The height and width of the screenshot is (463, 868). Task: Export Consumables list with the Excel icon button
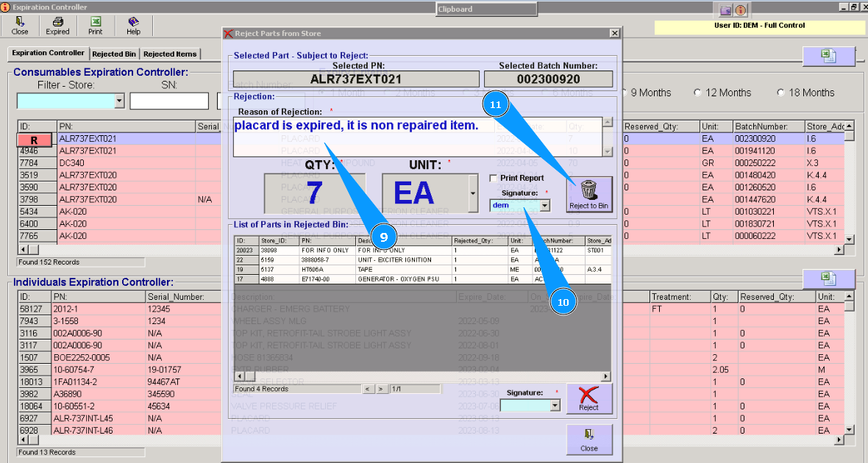[x=829, y=56]
